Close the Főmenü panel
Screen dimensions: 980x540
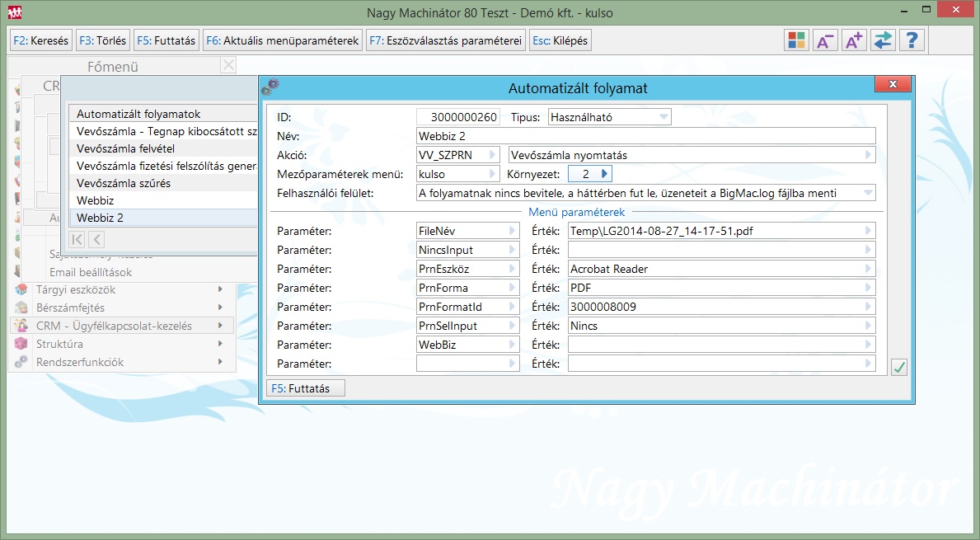click(229, 65)
